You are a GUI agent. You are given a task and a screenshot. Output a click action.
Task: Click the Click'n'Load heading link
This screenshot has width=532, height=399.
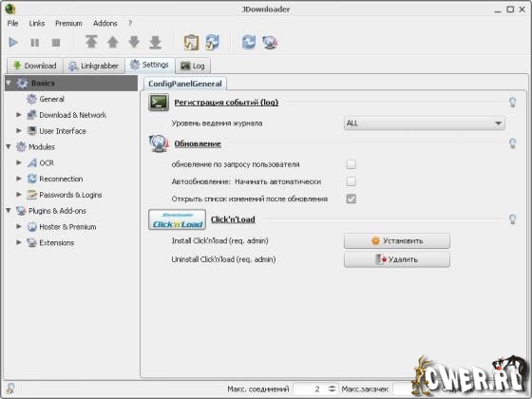pos(233,219)
